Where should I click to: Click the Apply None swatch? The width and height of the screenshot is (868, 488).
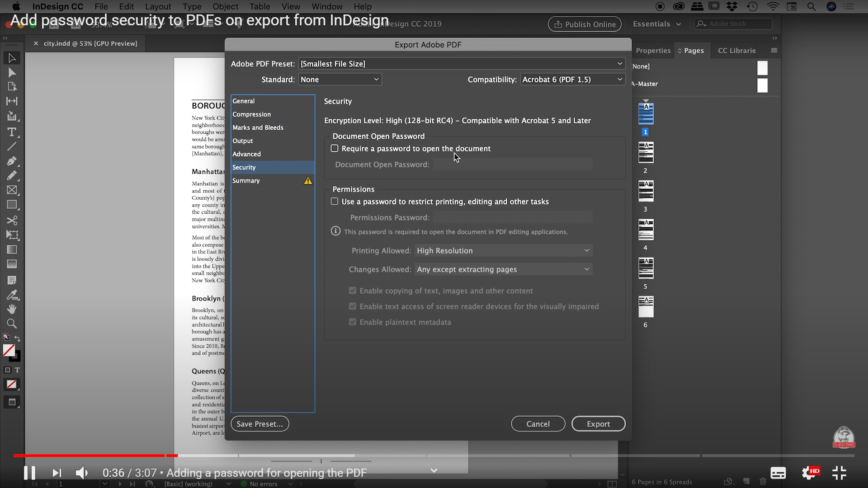(x=12, y=385)
